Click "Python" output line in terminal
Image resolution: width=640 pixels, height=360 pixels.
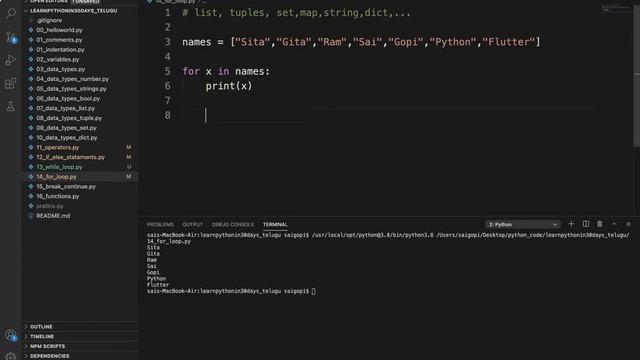(x=156, y=279)
